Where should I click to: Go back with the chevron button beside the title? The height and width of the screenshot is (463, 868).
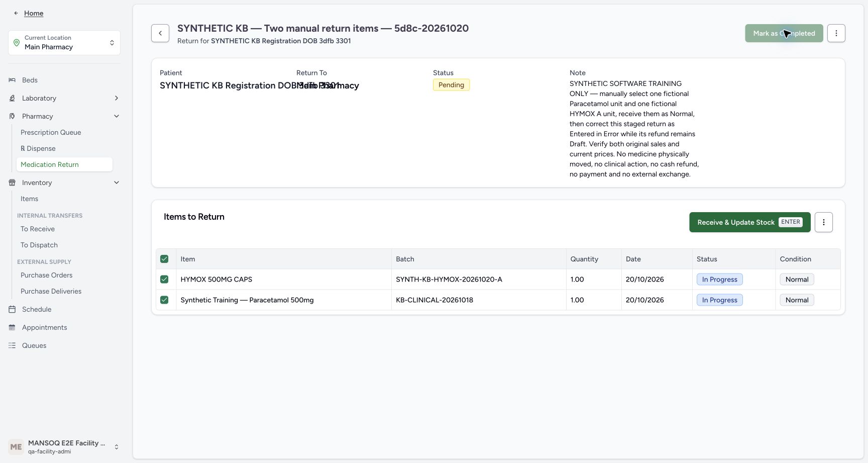[x=160, y=33]
